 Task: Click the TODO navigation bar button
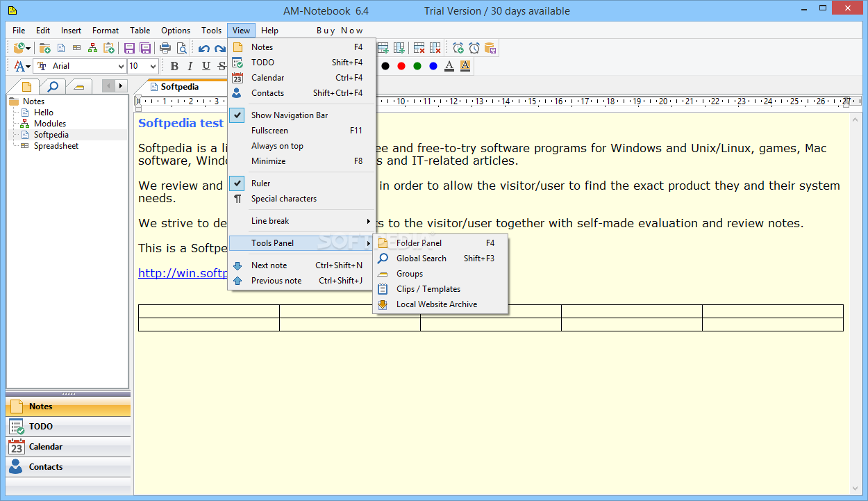[68, 427]
